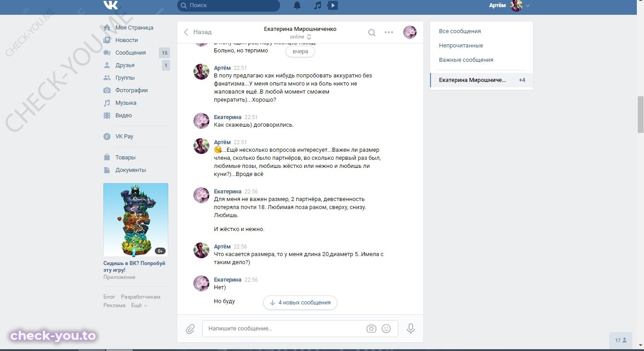Open the Разработчикам footer link
Image resolution: width=644 pixels, height=351 pixels.
click(x=141, y=297)
